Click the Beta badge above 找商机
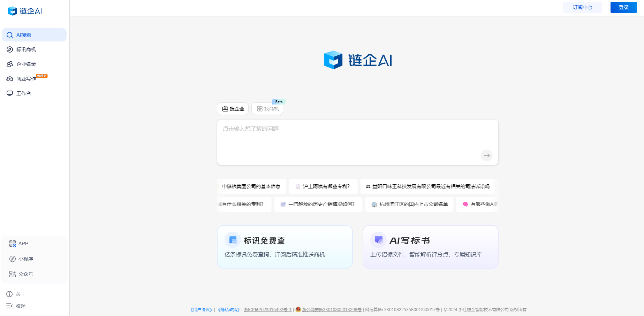The image size is (644, 316). point(279,102)
